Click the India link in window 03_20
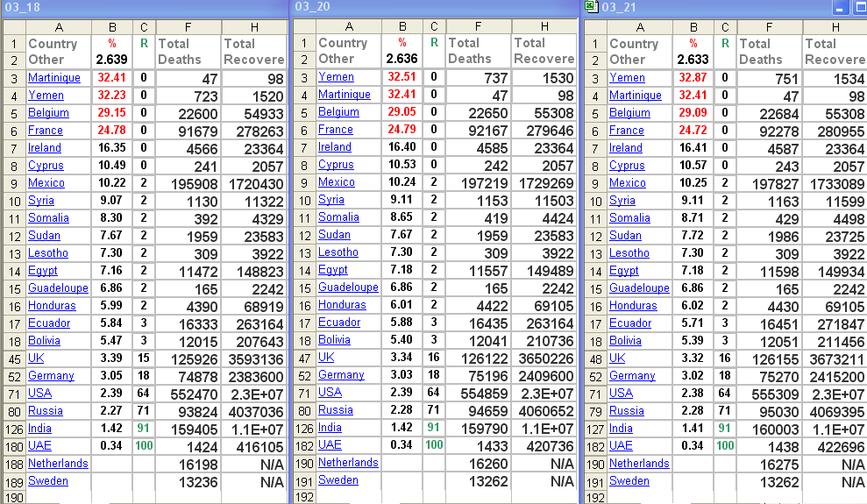This screenshot has width=867, height=504. [330, 427]
